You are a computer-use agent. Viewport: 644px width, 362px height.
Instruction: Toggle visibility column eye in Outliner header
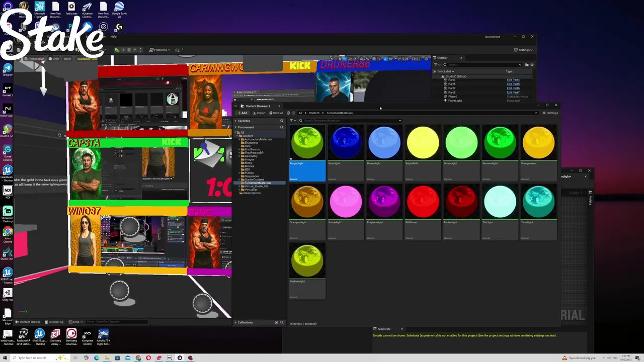tap(435, 71)
